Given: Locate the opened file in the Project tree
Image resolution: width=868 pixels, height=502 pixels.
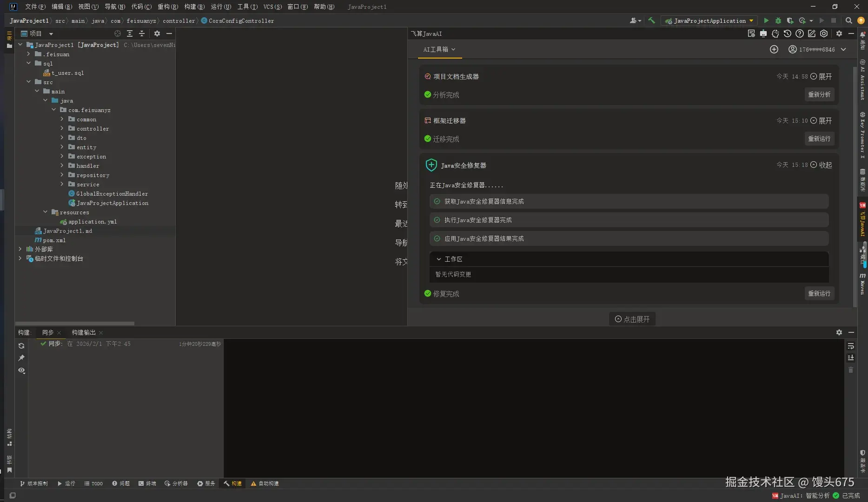Looking at the screenshot, I should click(118, 33).
